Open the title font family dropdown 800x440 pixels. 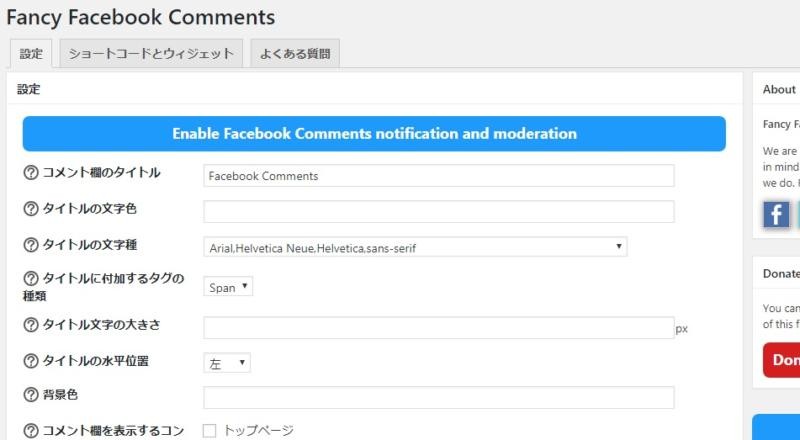point(415,247)
